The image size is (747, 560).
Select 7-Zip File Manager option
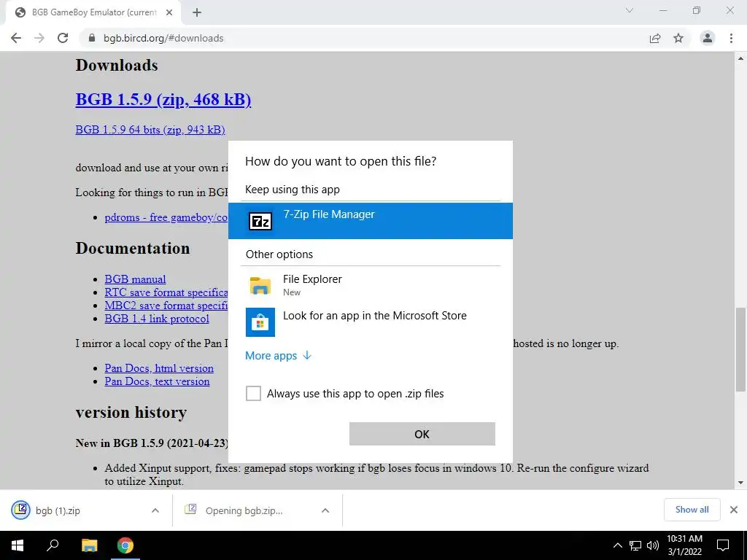[371, 221]
